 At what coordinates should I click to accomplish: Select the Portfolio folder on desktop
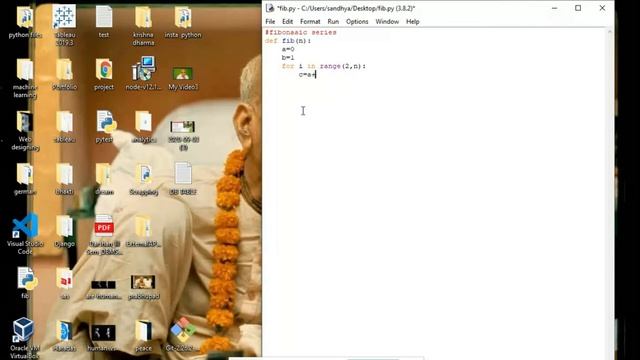(x=64, y=74)
